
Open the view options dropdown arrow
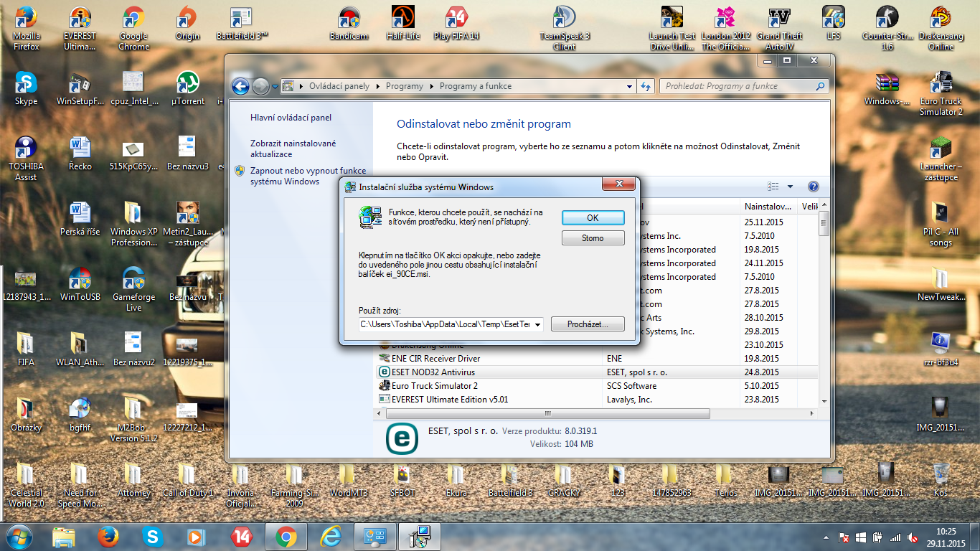tap(790, 187)
